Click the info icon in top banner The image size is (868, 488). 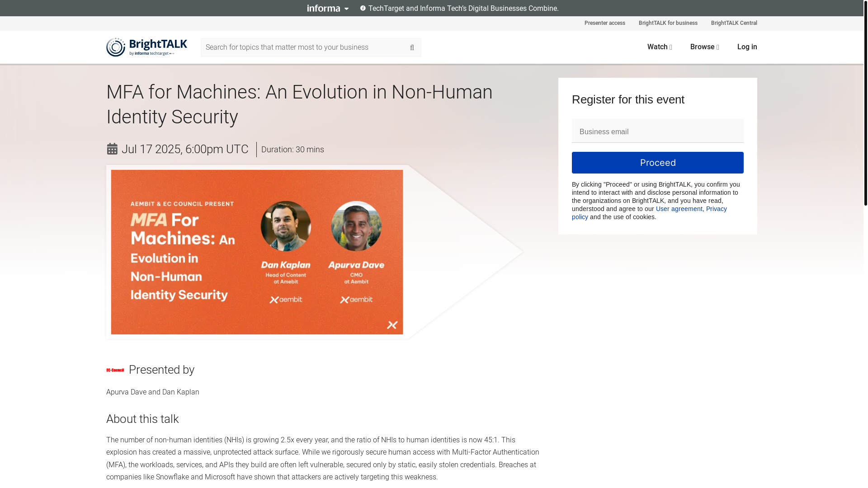tap(363, 8)
